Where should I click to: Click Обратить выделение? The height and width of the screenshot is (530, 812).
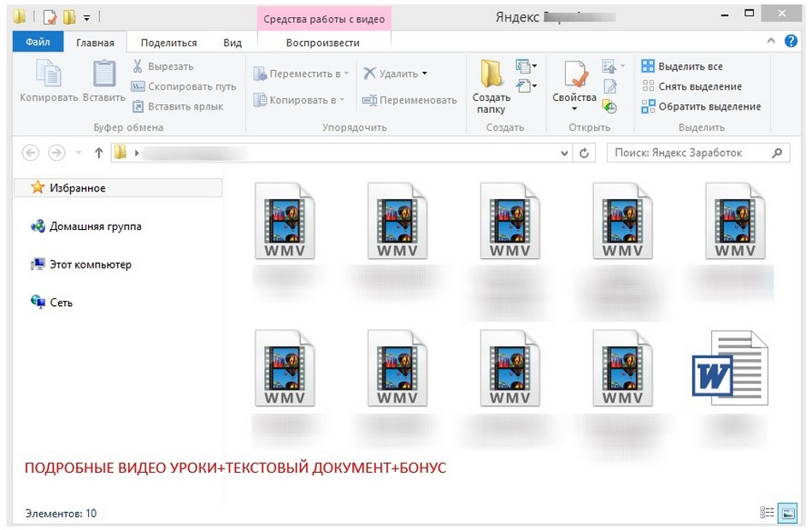click(x=701, y=106)
